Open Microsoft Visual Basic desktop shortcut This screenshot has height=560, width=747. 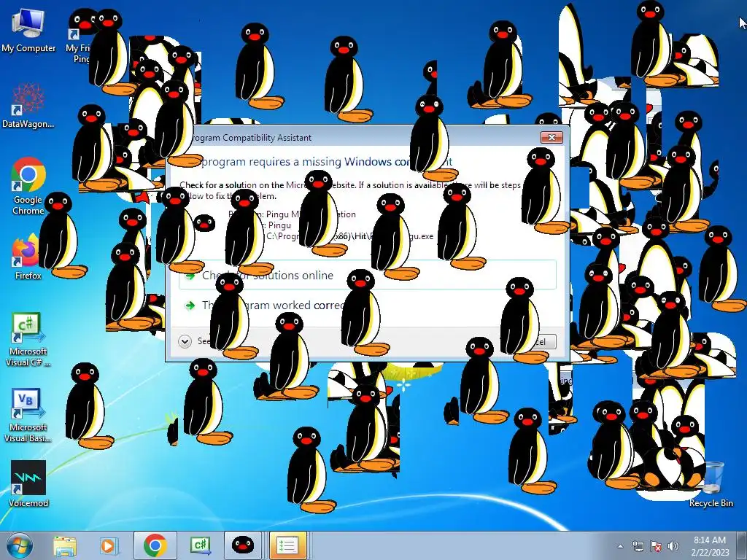[28, 416]
